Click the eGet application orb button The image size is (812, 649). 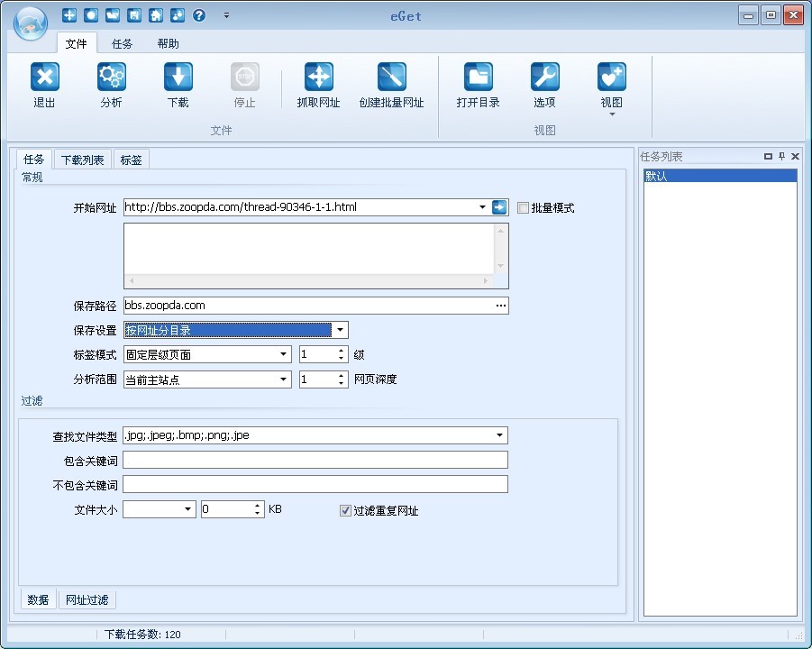pos(31,23)
